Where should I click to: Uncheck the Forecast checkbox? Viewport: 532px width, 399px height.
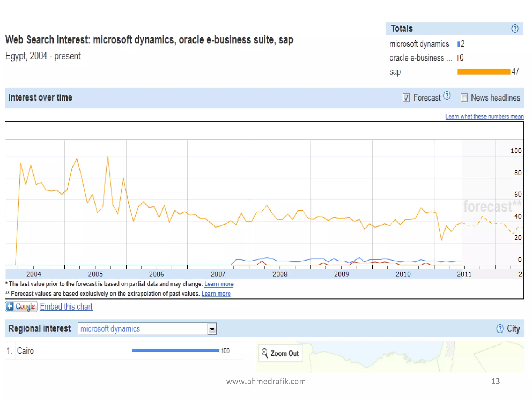[406, 98]
